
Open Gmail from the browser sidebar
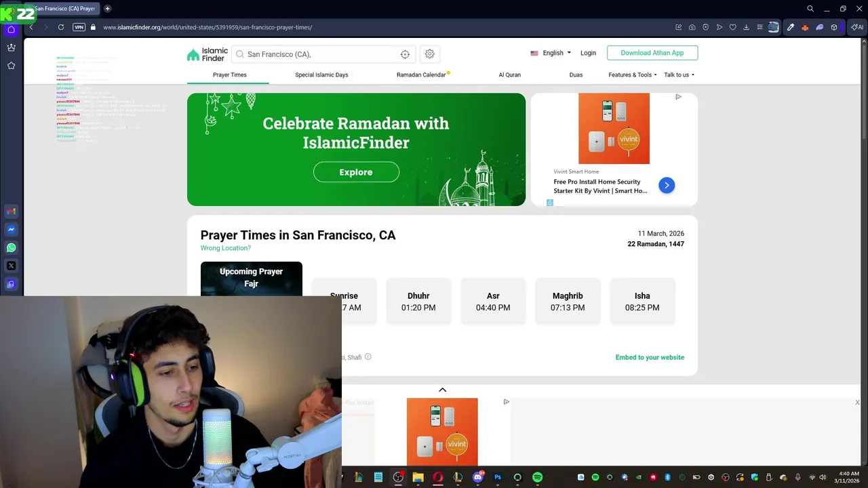tap(11, 211)
